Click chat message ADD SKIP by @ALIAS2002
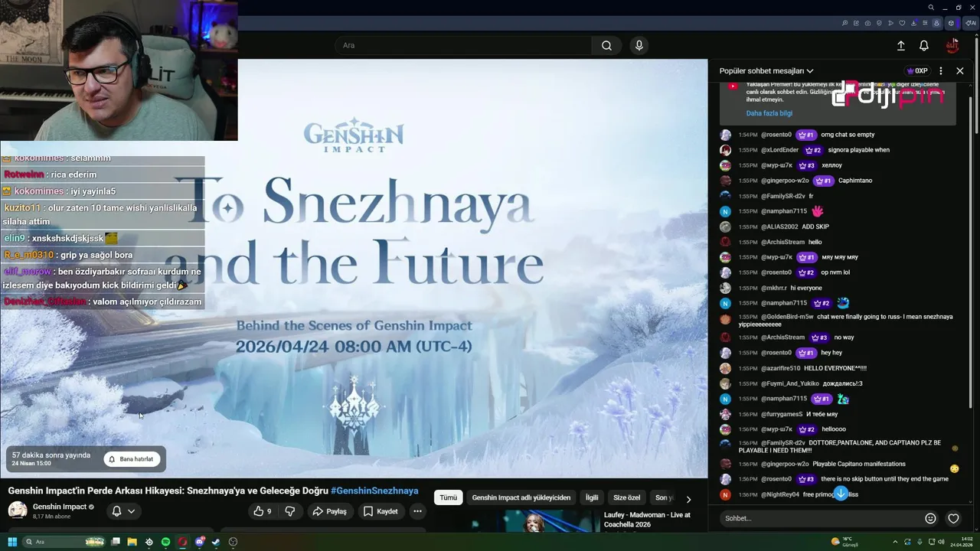The width and height of the screenshot is (980, 551). 815,227
